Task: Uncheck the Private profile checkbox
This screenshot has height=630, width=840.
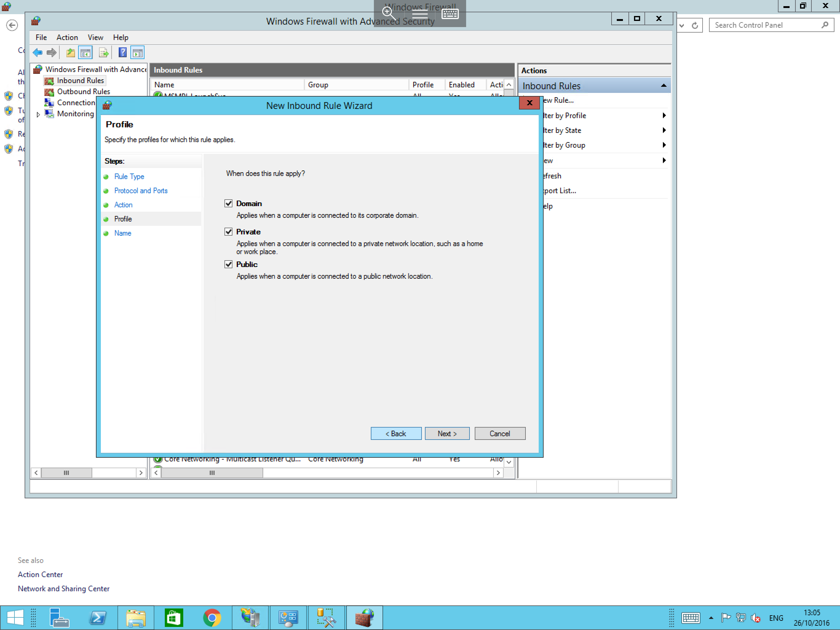Action: [x=228, y=231]
